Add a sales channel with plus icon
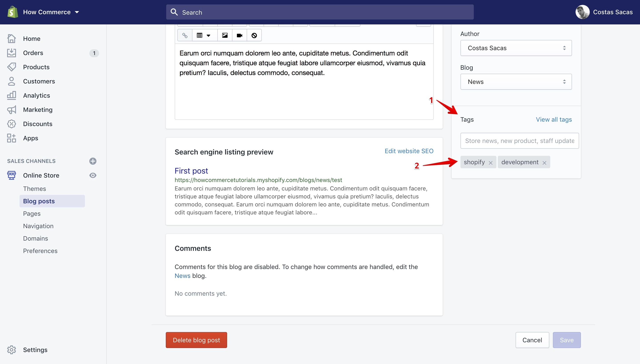Screen dimensions: 640x364 [x=93, y=161]
